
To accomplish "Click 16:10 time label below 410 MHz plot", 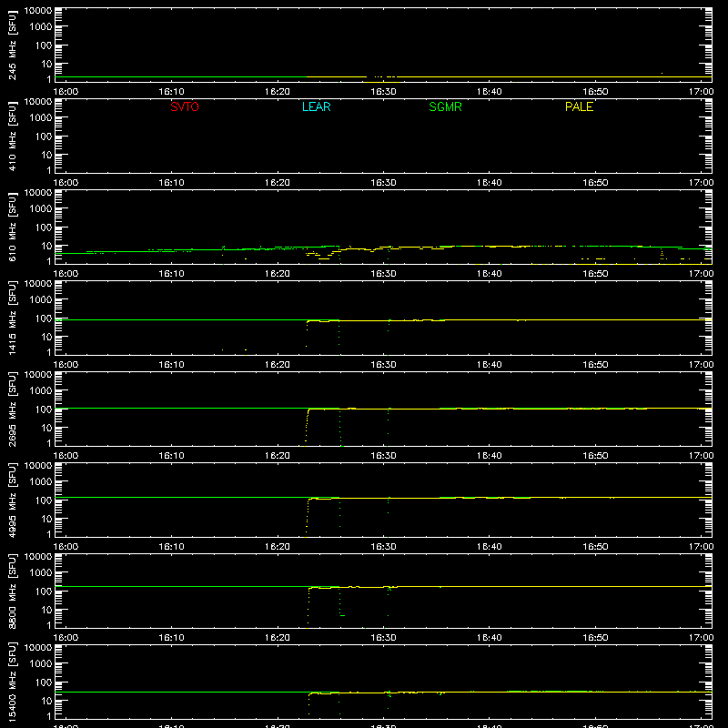I will 171,183.
